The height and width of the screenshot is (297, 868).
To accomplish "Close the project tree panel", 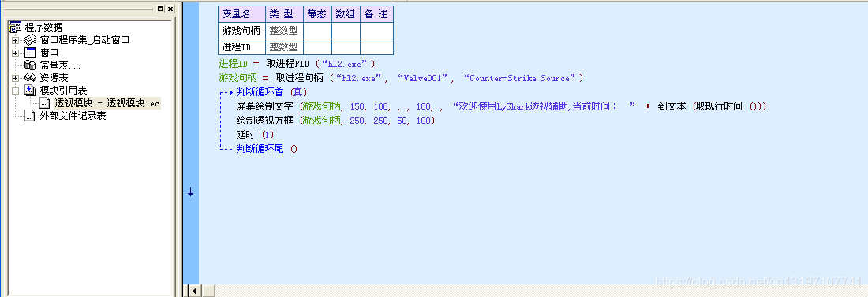I will pyautogui.click(x=170, y=9).
